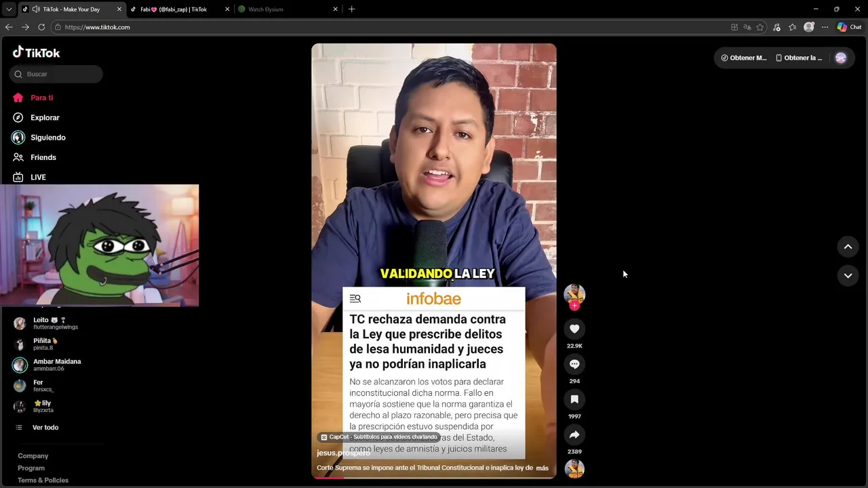Reload the page with refresh icon
The image size is (868, 488).
41,27
